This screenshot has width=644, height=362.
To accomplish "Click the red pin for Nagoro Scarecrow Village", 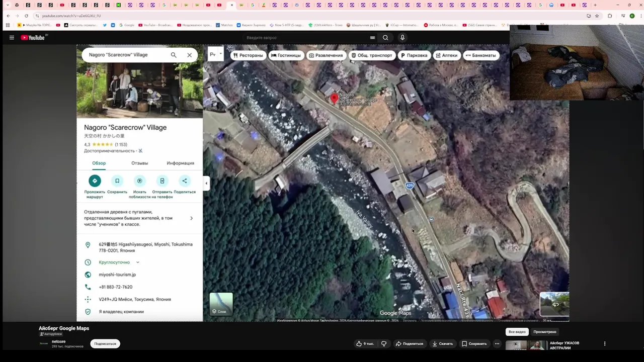I will (x=334, y=99).
